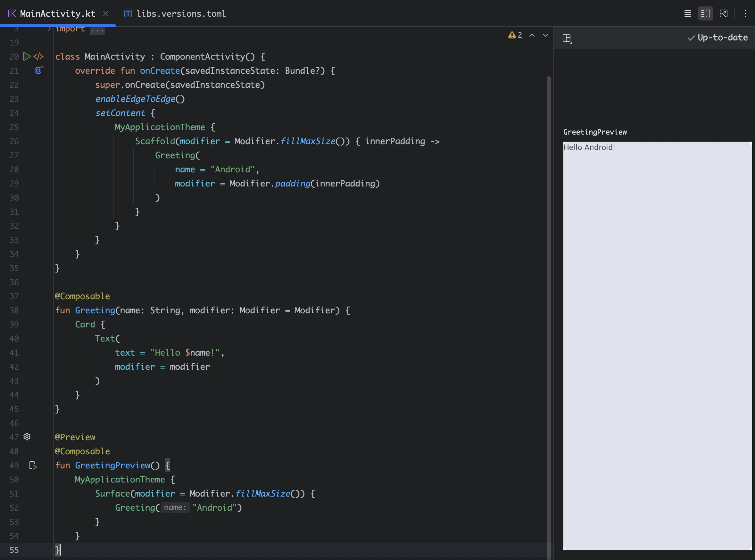Click the setContent function call
This screenshot has height=560, width=755.
[x=120, y=113]
